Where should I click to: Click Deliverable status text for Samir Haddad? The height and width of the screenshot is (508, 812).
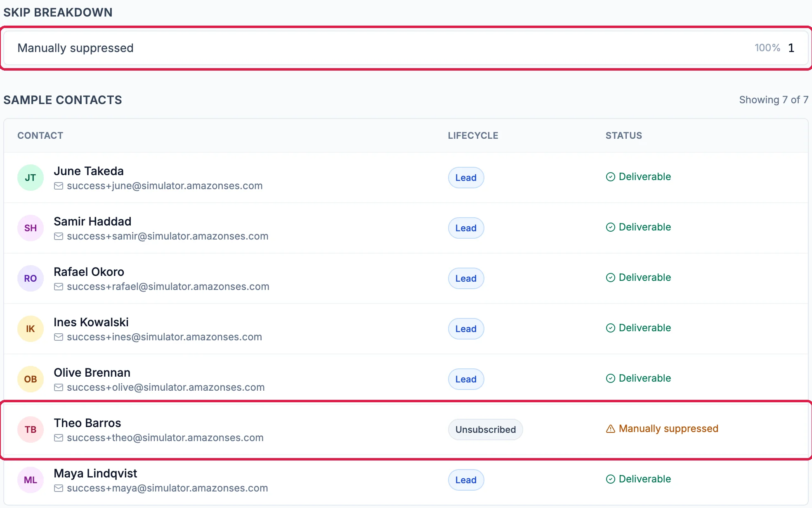(x=645, y=227)
